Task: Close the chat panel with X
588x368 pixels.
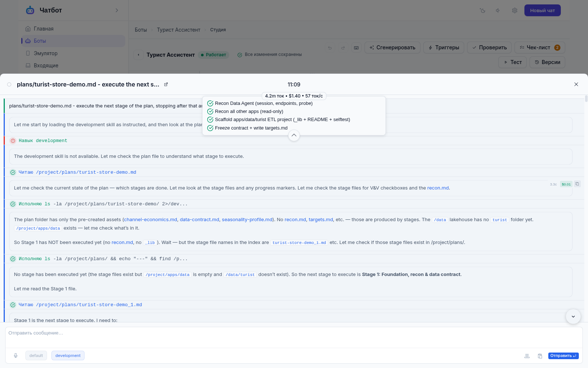Action: tap(576, 84)
